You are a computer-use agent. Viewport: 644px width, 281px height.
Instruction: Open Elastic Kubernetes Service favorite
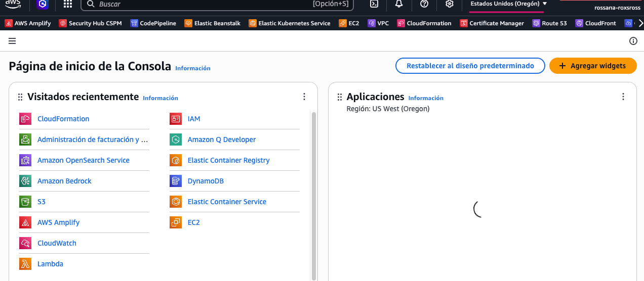[290, 23]
